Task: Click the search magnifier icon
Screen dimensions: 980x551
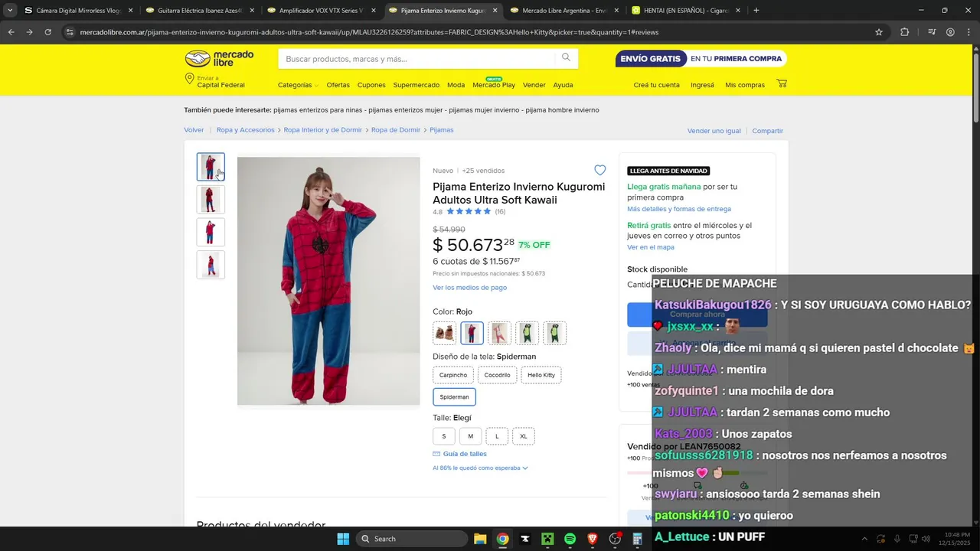Action: click(x=566, y=58)
